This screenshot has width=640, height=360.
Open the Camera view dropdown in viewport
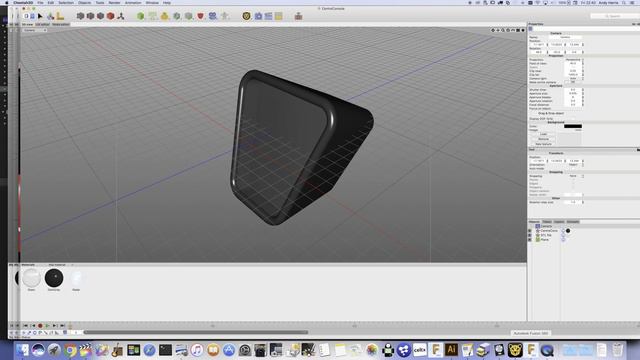tap(34, 30)
